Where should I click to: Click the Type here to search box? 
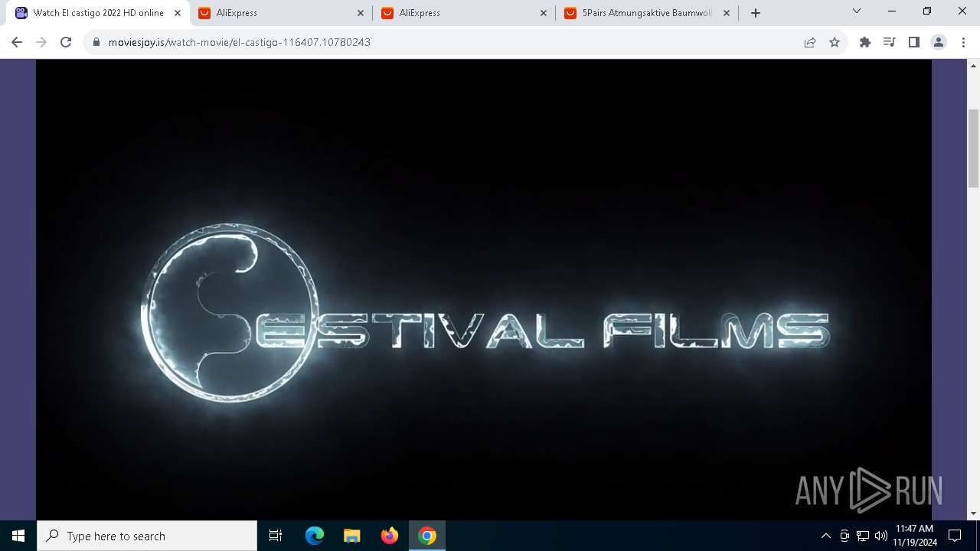[x=147, y=536]
